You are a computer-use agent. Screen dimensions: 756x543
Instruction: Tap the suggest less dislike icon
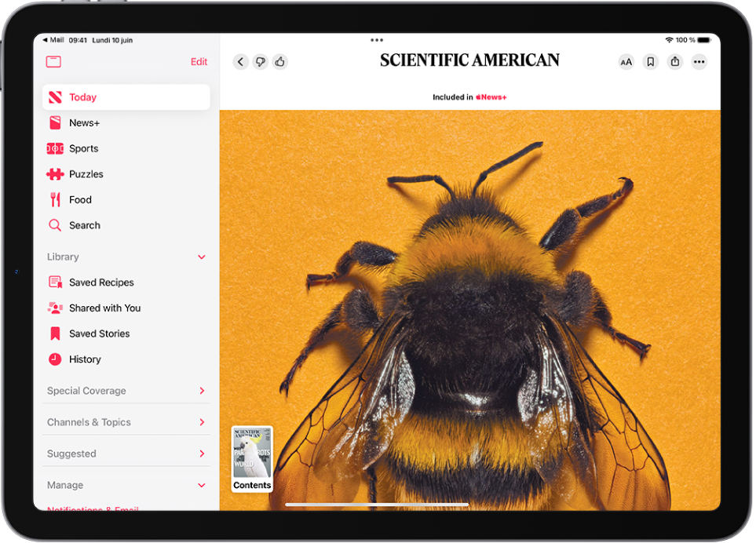[260, 61]
